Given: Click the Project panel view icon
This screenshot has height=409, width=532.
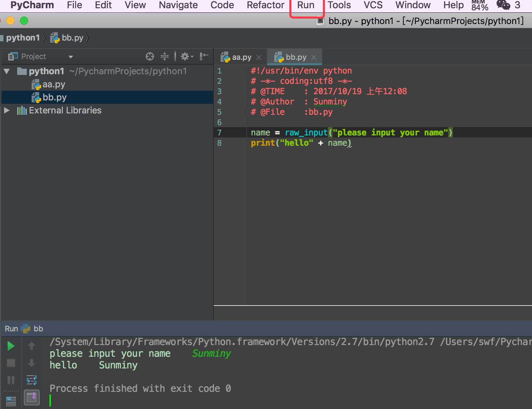Looking at the screenshot, I should [13, 56].
